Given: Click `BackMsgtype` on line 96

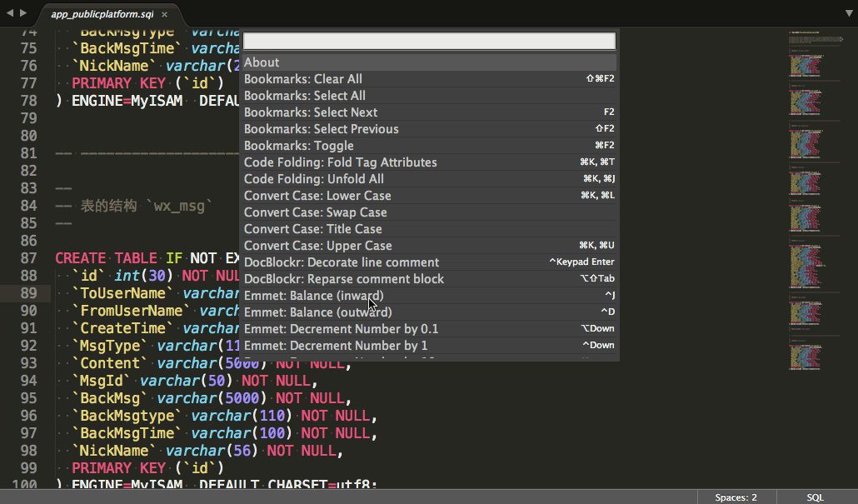Looking at the screenshot, I should pyautogui.click(x=127, y=416).
